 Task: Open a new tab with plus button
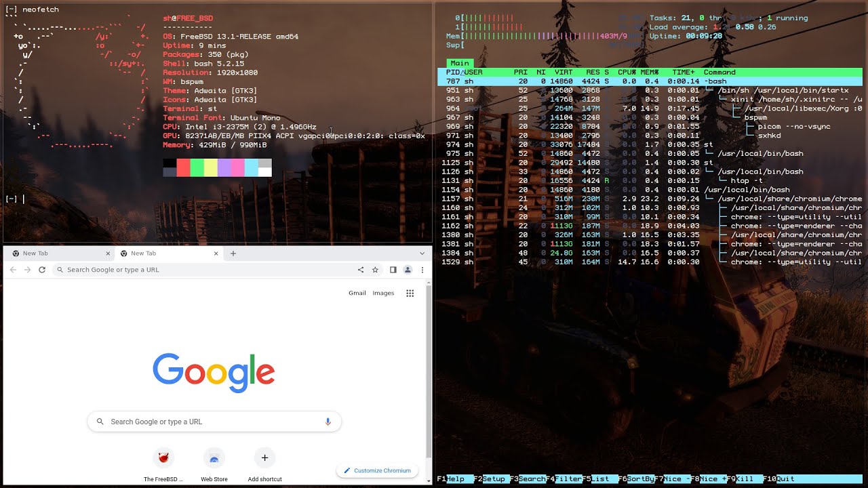coord(233,253)
